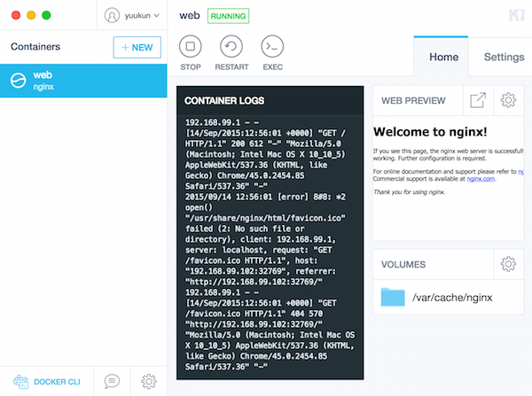Viewport: 532px width, 396px height.
Task: Click the CONTAINER LOGS header
Action: [224, 101]
